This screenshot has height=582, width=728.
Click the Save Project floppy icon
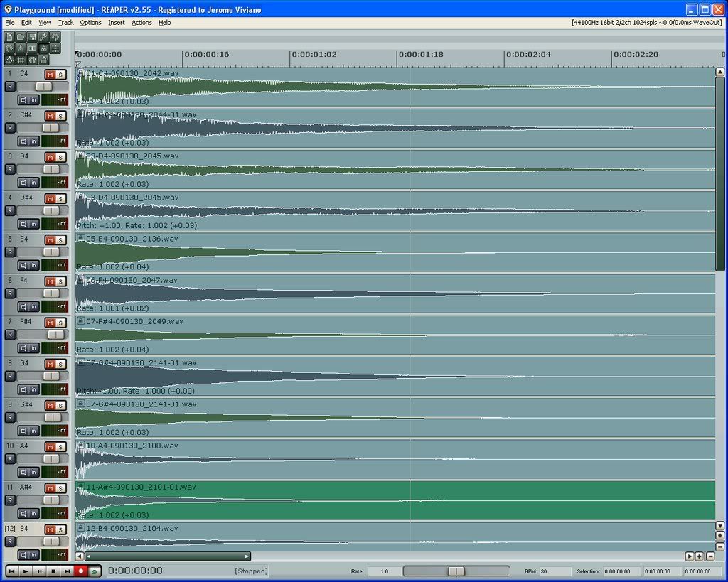(x=32, y=37)
